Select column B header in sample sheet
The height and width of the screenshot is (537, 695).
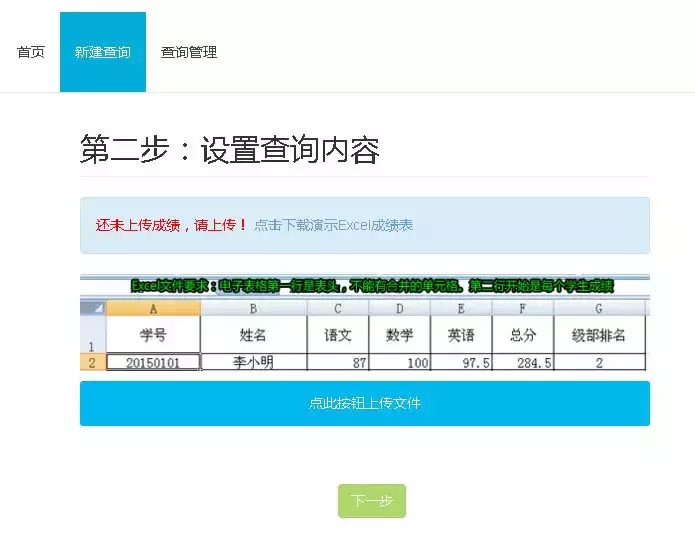[x=254, y=308]
